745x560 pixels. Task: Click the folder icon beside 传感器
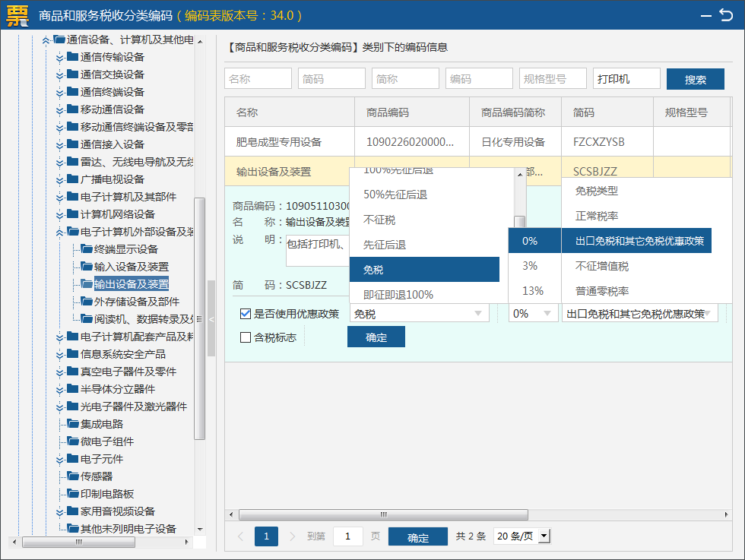pos(73,476)
